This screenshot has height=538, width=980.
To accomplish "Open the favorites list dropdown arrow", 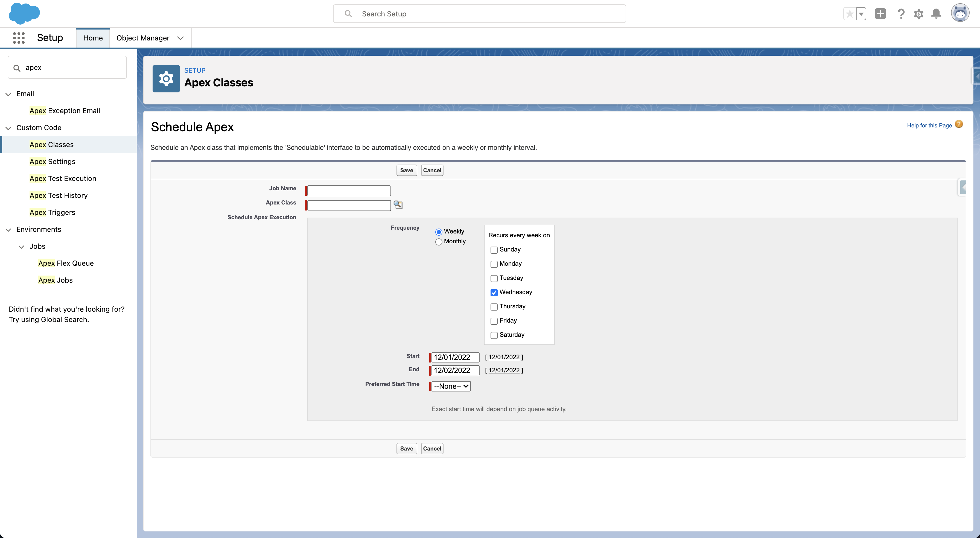I will 861,14.
